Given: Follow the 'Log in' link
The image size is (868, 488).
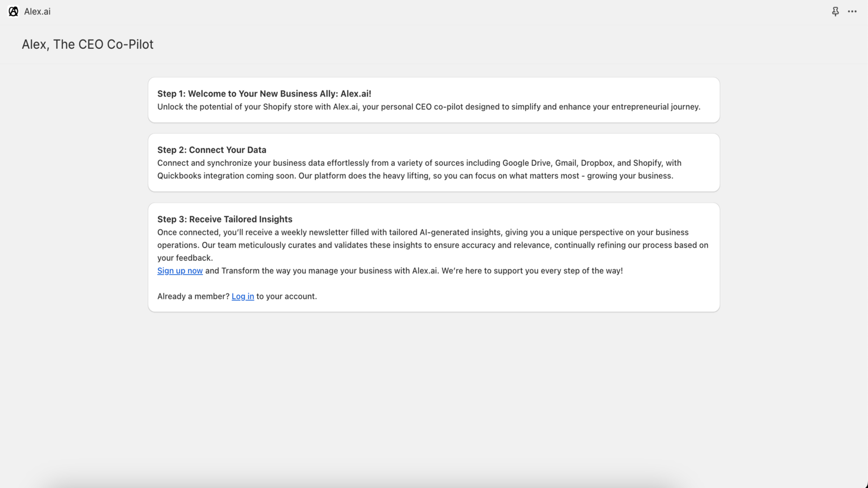Looking at the screenshot, I should point(242,296).
